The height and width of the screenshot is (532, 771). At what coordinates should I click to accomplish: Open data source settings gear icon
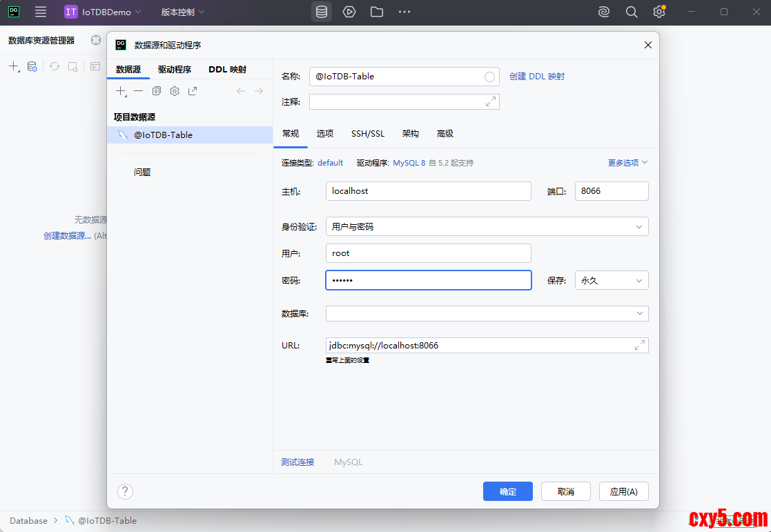(175, 91)
